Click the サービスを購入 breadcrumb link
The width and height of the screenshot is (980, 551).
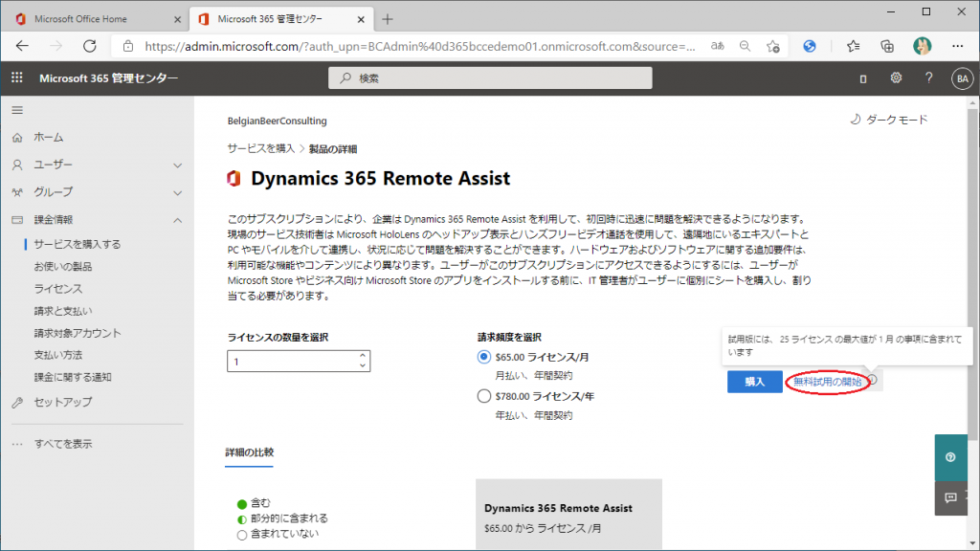260,148
